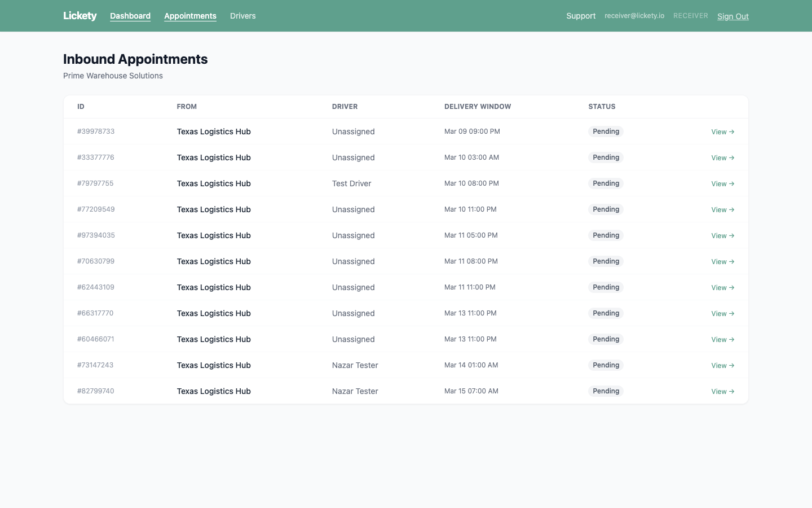Click the Pending badge on row #39978733
The width and height of the screenshot is (812, 508).
click(606, 132)
